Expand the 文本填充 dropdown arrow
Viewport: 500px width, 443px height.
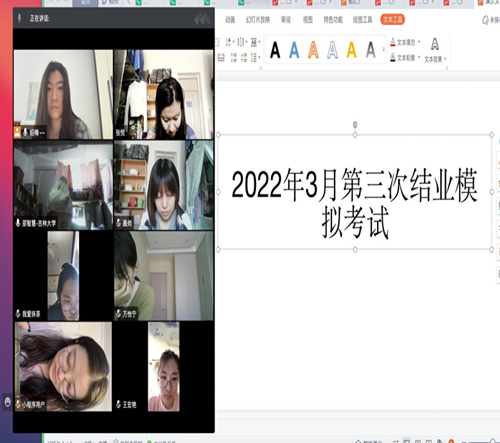click(x=419, y=42)
